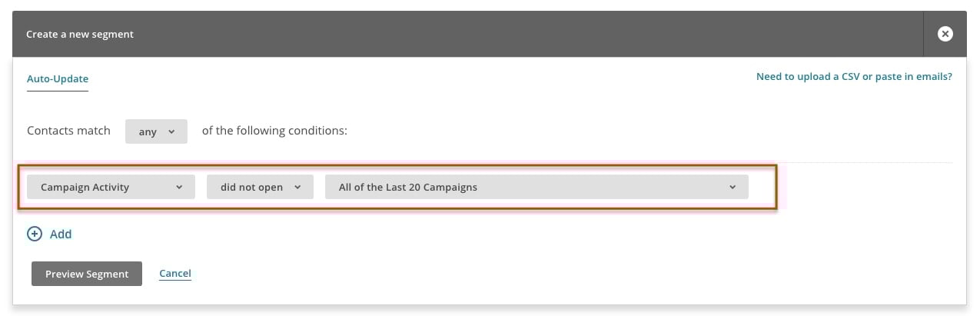Open the did not open operator dropdown
This screenshot has width=980, height=316.
point(260,187)
